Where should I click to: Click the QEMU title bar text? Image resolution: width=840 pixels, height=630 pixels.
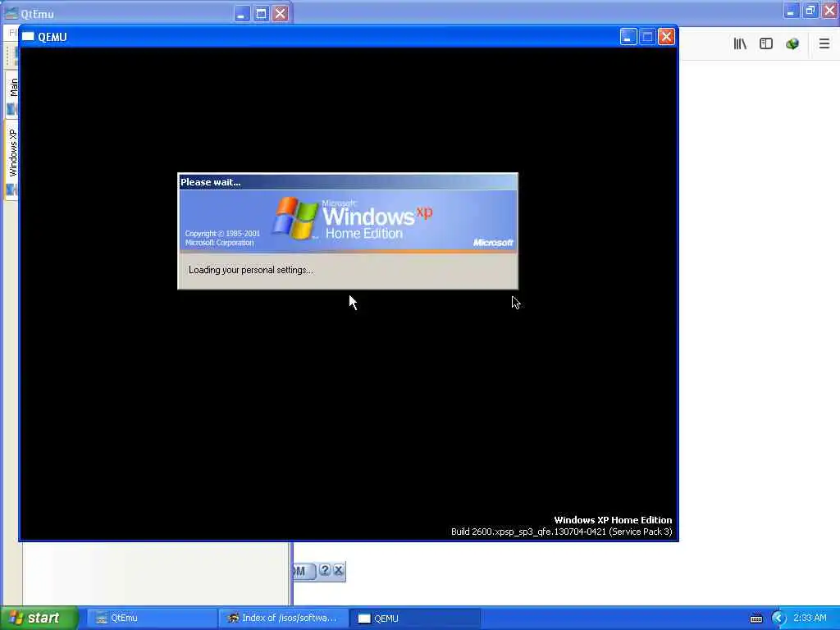52,37
